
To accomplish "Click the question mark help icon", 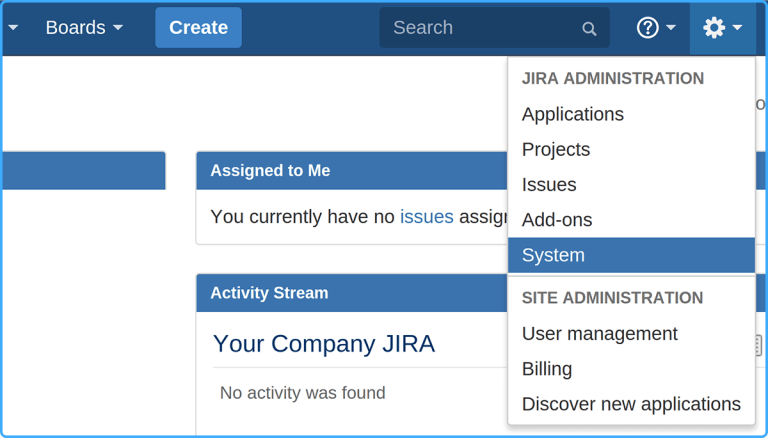I will coord(647,28).
